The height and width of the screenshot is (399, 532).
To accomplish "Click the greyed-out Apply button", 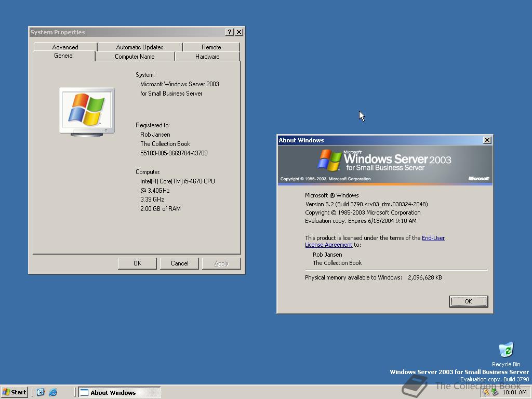I will (x=221, y=263).
